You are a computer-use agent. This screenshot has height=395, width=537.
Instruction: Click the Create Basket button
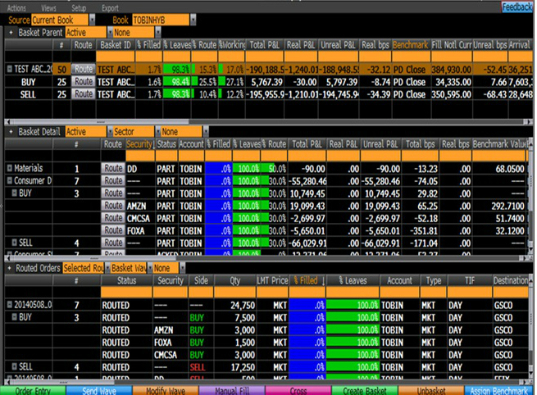[x=365, y=391]
